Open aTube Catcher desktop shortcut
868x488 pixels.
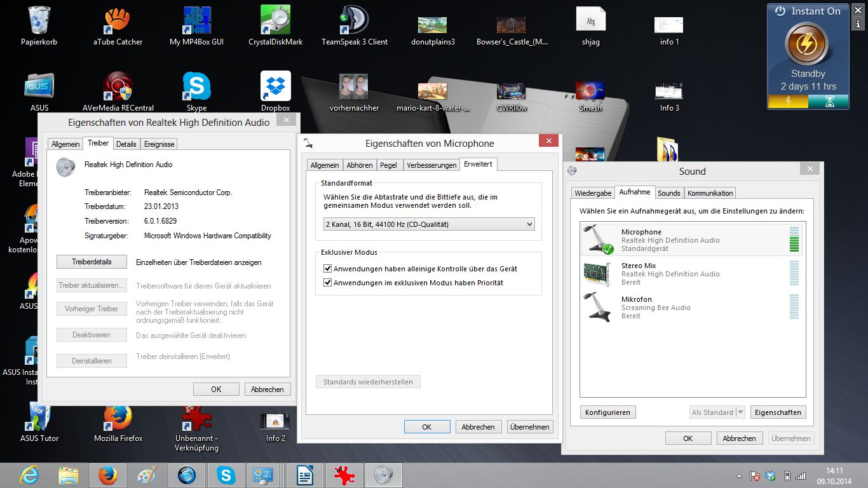[x=118, y=27]
